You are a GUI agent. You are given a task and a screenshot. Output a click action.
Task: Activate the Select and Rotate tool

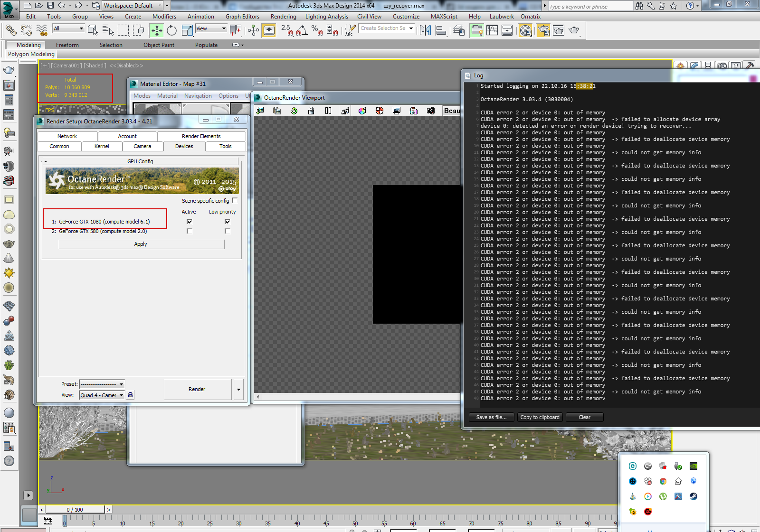(x=171, y=30)
